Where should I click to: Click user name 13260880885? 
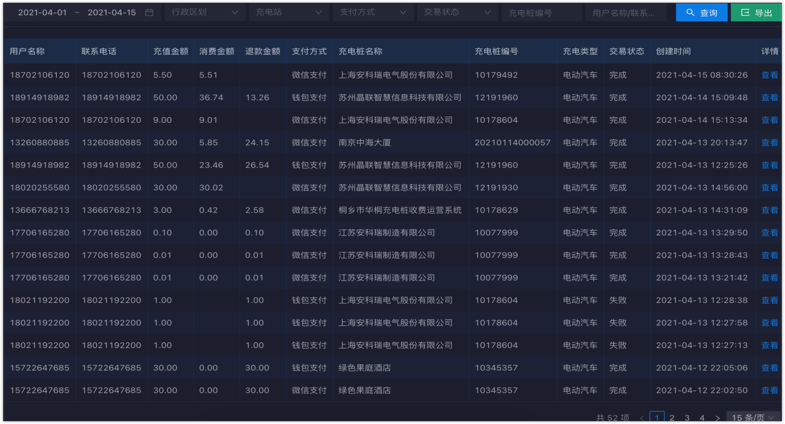click(40, 143)
